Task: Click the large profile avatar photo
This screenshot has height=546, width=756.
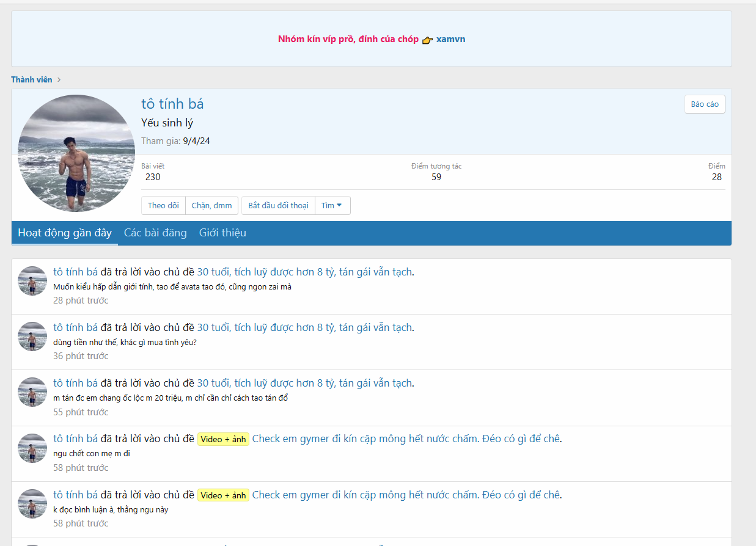Action: (x=76, y=153)
